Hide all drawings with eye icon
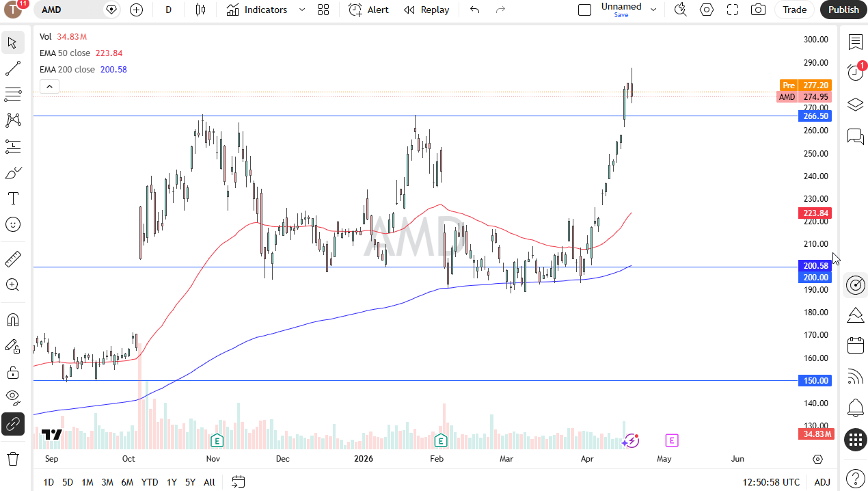868x491 pixels. [12, 398]
